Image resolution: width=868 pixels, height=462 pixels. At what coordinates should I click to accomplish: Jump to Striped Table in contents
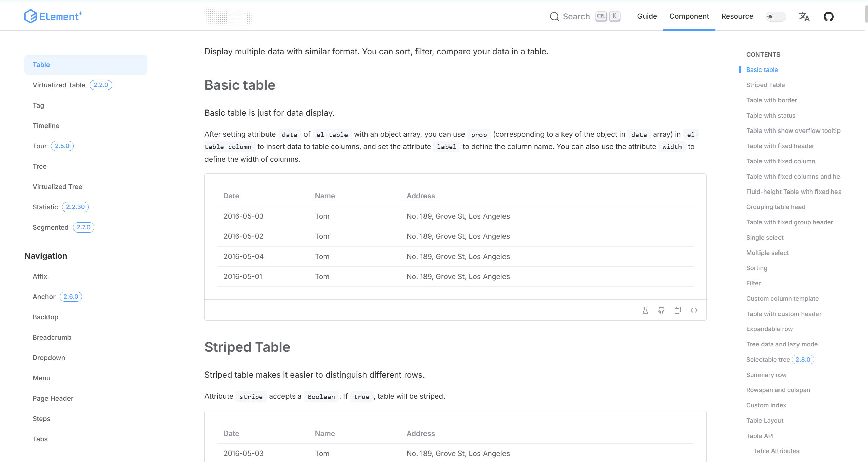765,85
